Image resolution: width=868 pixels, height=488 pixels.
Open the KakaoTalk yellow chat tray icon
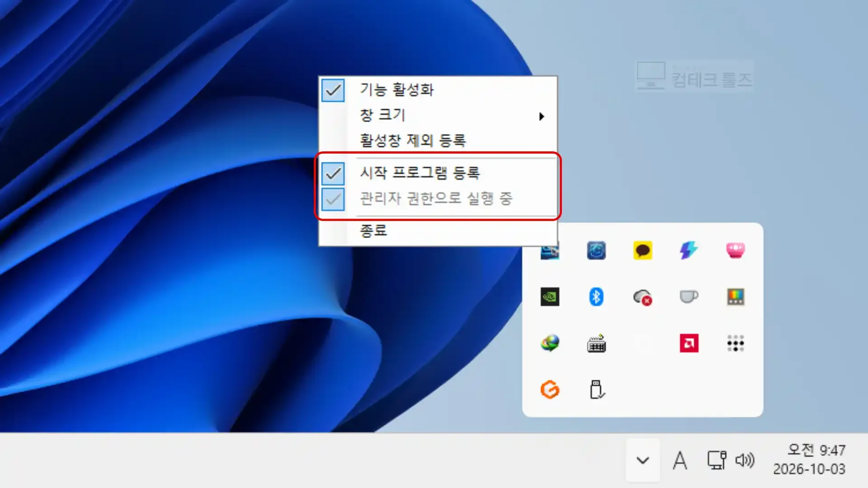pos(642,250)
